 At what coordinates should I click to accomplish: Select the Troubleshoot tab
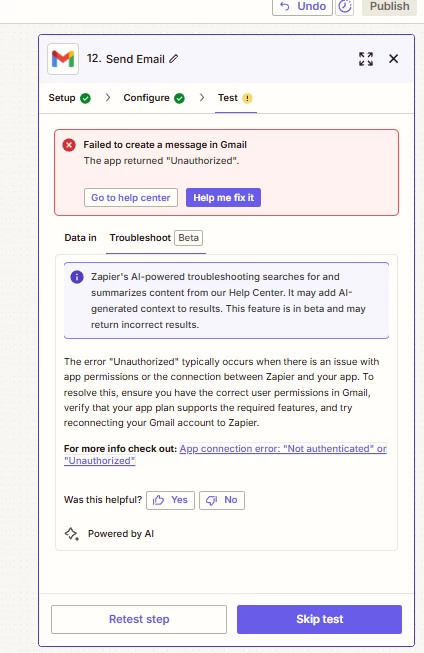[x=156, y=238]
